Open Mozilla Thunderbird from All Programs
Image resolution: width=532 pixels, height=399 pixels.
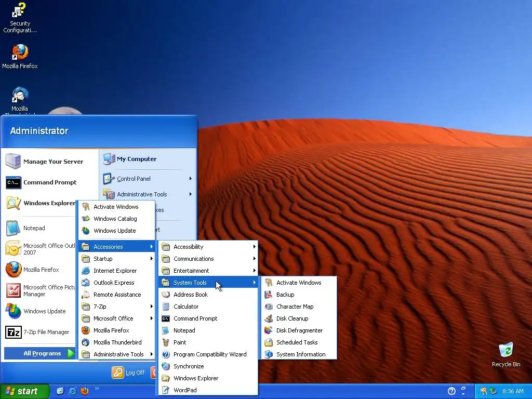click(117, 342)
